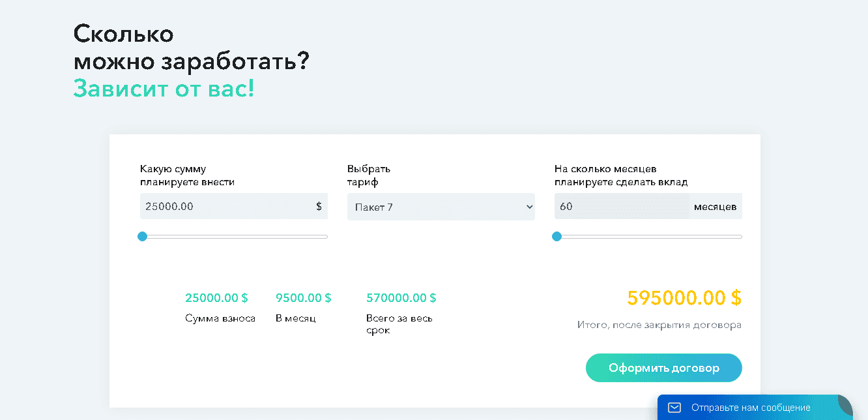This screenshot has height=420, width=868.
Task: Focus the months field showing 60
Action: pos(620,206)
